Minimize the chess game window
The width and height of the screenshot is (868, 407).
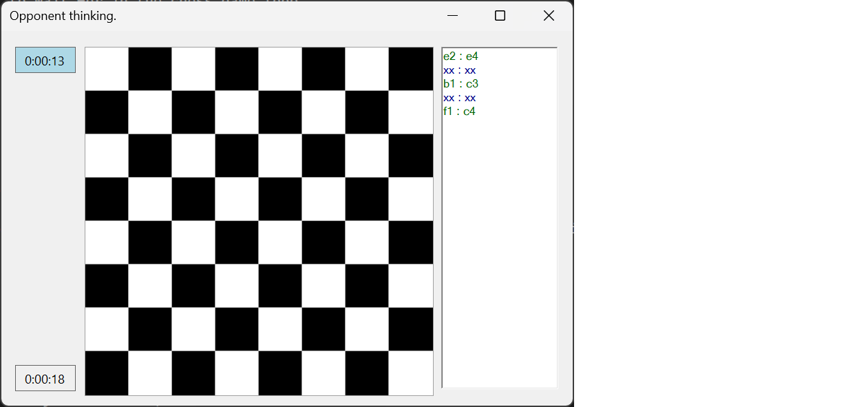tap(452, 15)
